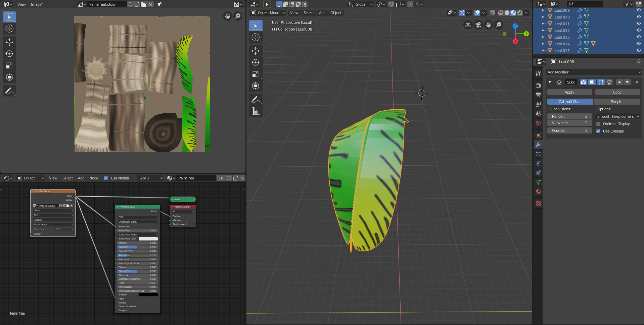Open the Object Mode dropdown

[x=268, y=13]
